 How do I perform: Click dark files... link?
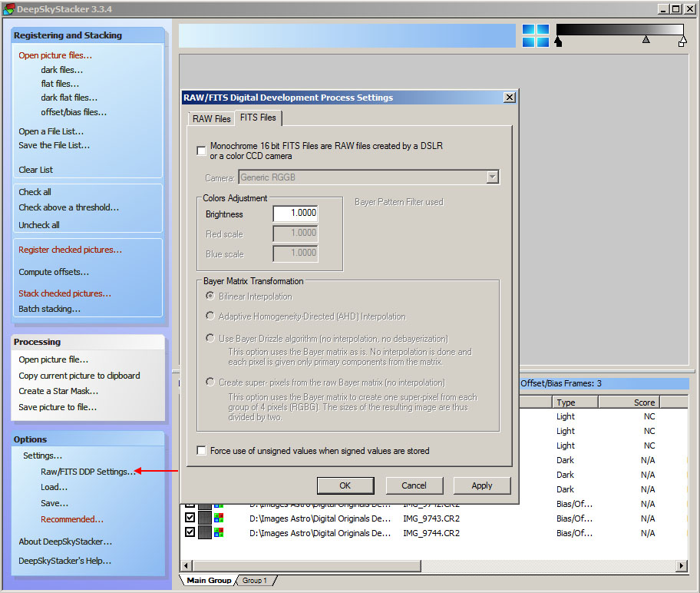coord(61,70)
